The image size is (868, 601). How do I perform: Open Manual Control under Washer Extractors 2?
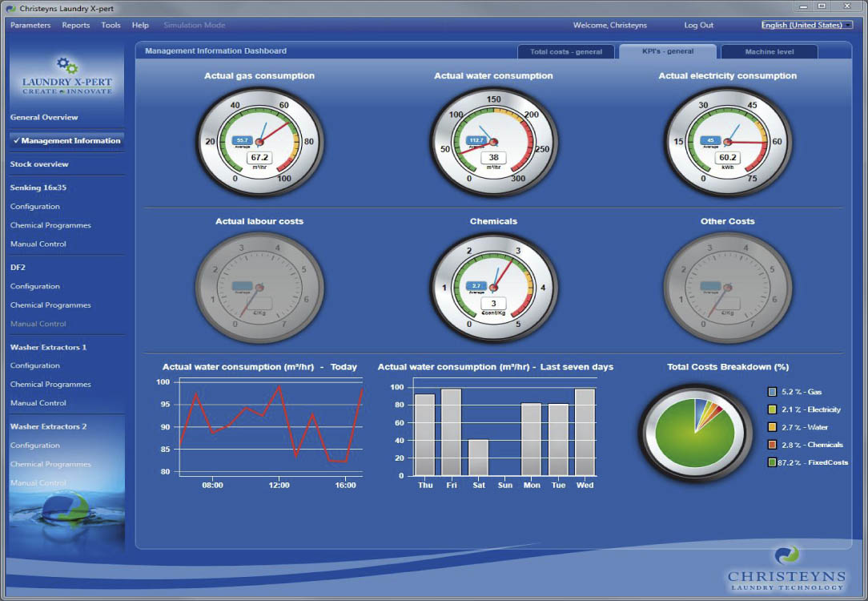(x=38, y=483)
